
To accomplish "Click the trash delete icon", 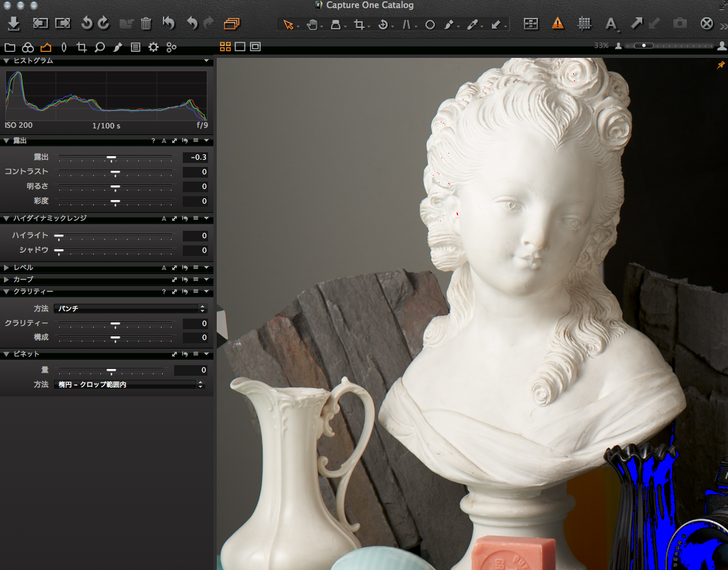I will (146, 24).
